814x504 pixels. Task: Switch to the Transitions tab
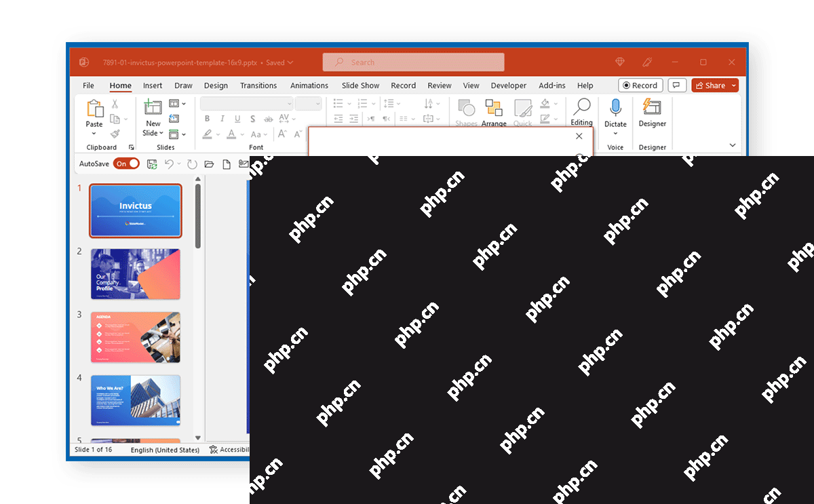258,85
